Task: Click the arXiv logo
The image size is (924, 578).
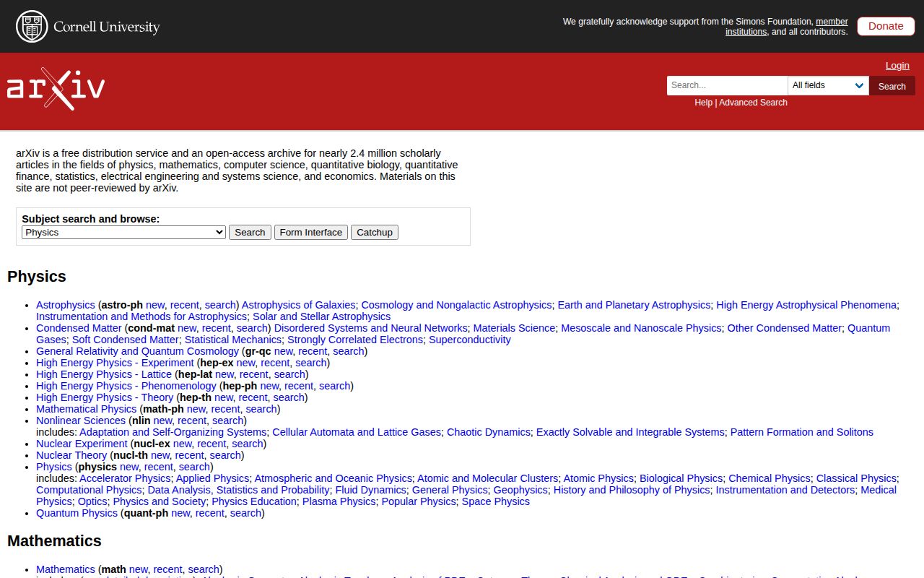Action: point(54,87)
